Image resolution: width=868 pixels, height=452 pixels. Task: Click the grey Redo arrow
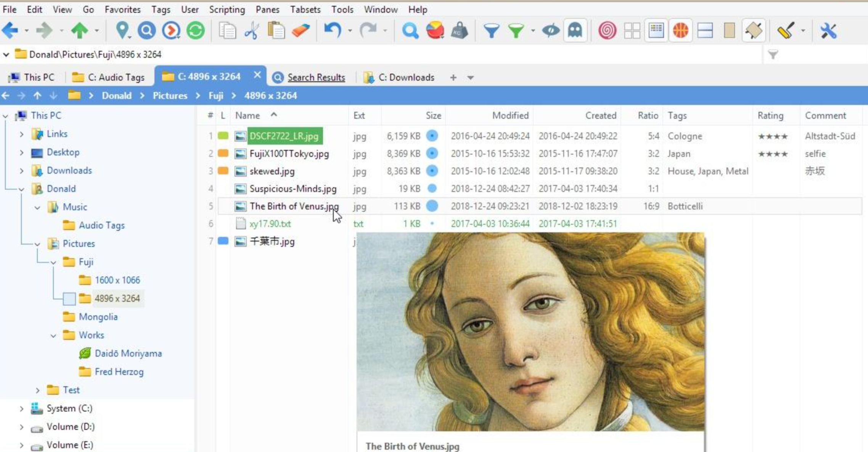(368, 30)
